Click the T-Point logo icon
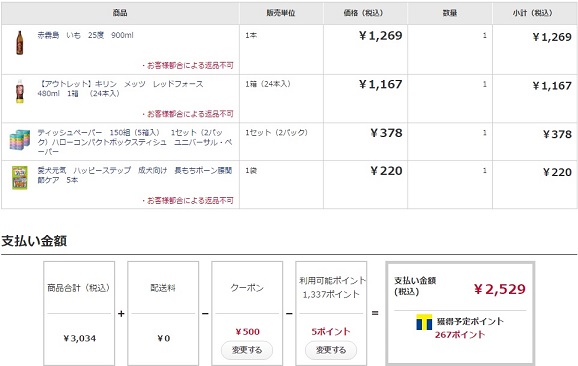 424,322
